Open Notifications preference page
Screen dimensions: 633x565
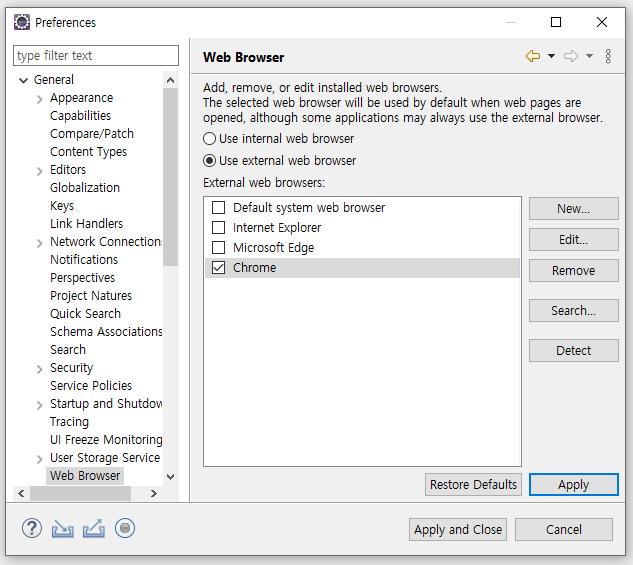pos(84,259)
